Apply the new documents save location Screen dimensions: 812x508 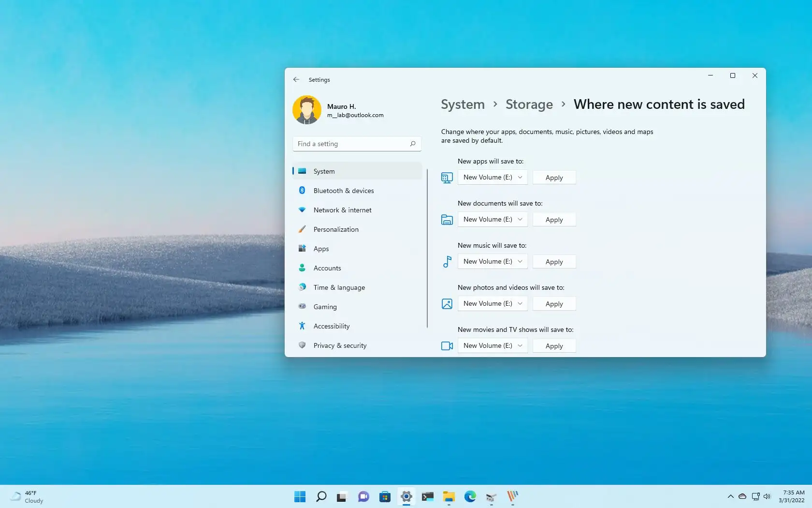553,219
